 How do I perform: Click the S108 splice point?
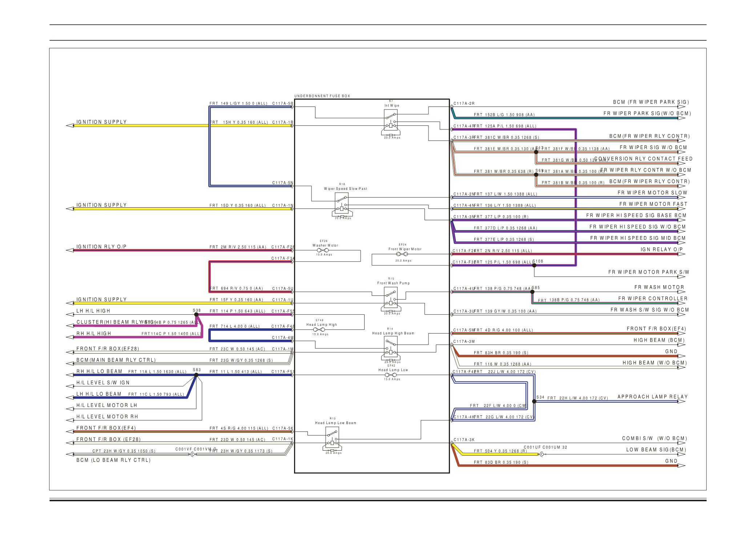pos(534,265)
